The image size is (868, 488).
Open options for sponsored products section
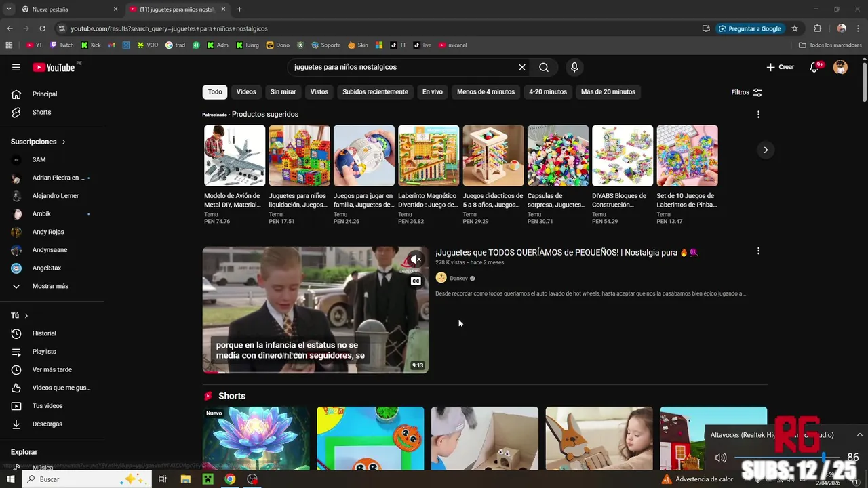click(x=758, y=115)
